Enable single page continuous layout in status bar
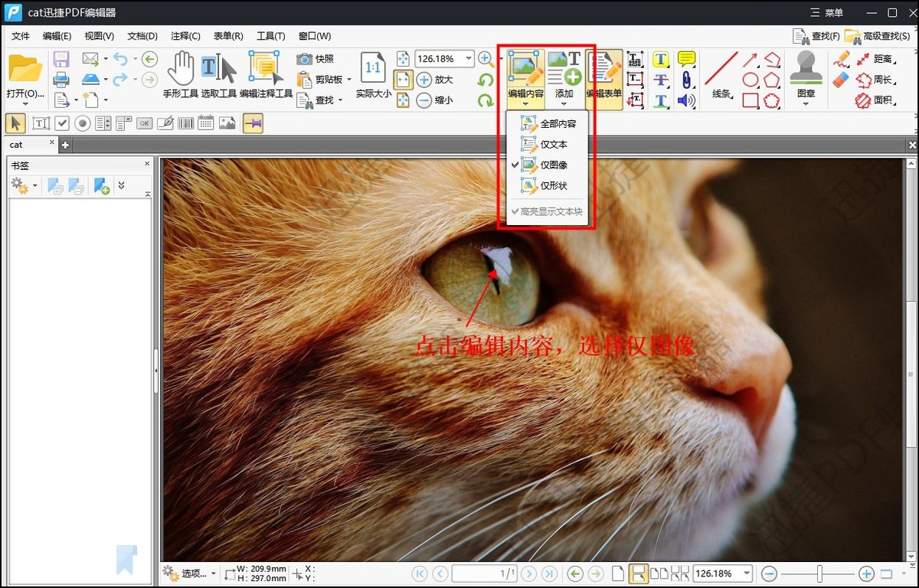 (x=637, y=573)
